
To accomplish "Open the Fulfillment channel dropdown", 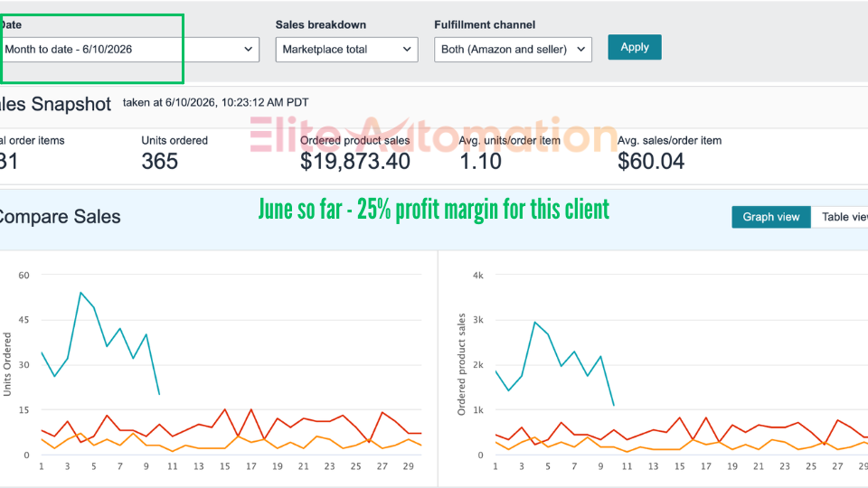I will click(x=513, y=49).
